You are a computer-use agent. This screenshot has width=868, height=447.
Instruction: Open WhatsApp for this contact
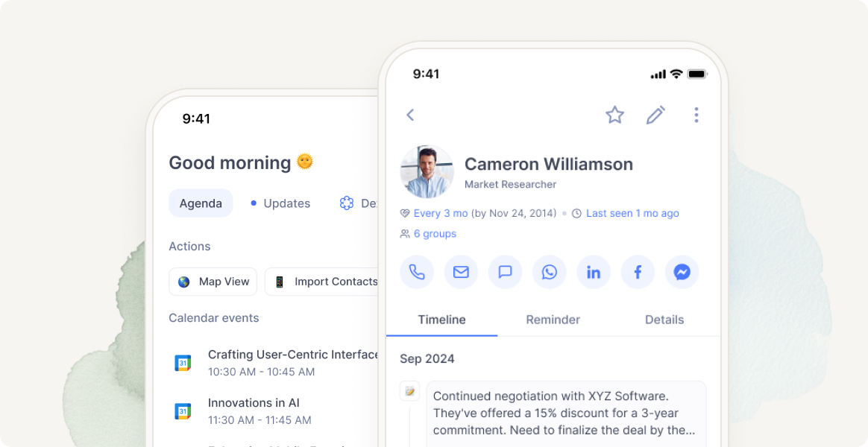click(549, 272)
